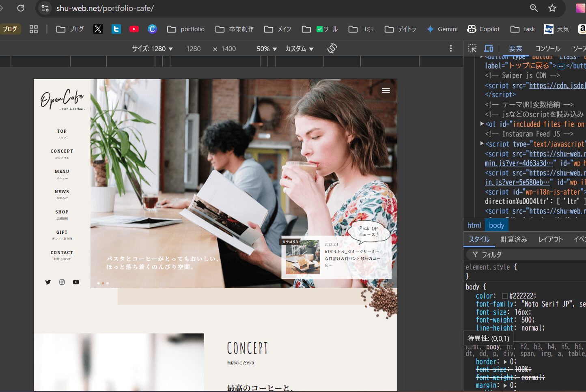Open the Pick Up news card thumbnail
Screen dimensions: 586x392
302,257
